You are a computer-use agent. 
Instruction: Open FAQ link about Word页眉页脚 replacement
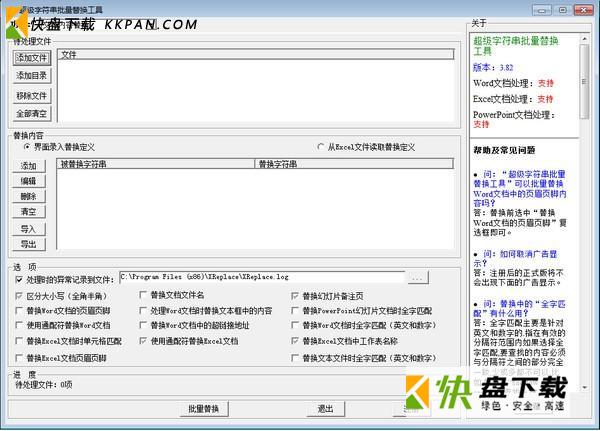pyautogui.click(x=520, y=189)
